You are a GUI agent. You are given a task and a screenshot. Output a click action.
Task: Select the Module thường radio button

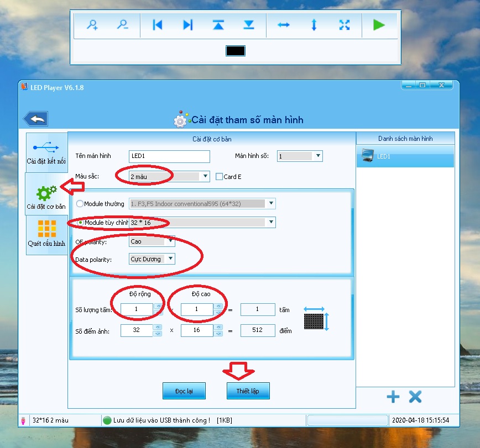coord(80,204)
